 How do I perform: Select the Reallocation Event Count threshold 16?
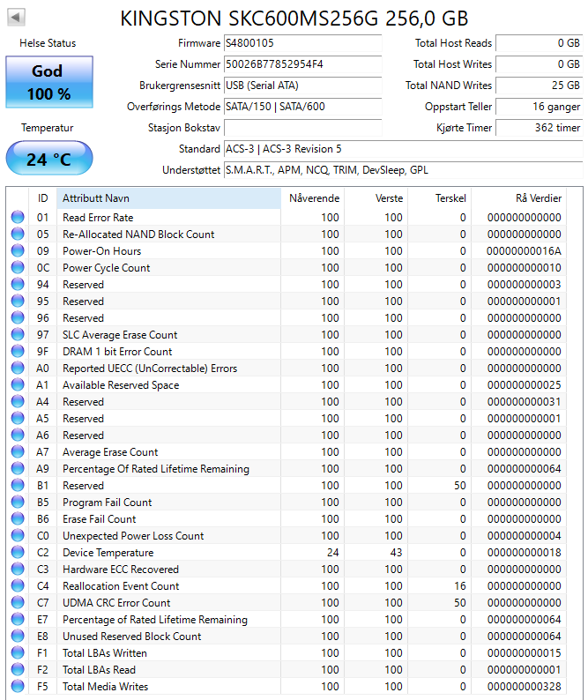460,586
